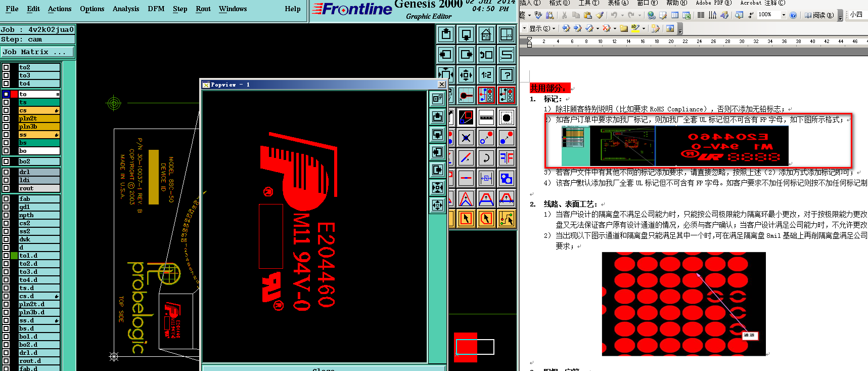
Task: Toggle the checkbox for layer pln2t
Action: click(6, 118)
